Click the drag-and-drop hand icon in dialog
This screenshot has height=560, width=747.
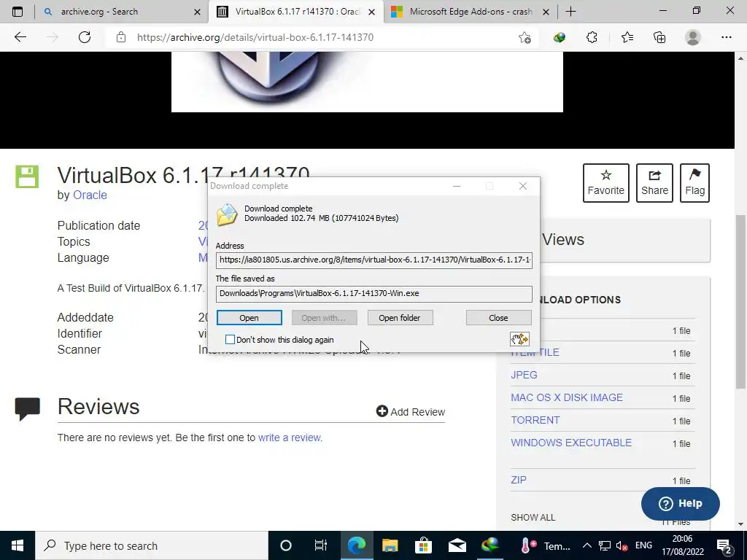tap(519, 339)
